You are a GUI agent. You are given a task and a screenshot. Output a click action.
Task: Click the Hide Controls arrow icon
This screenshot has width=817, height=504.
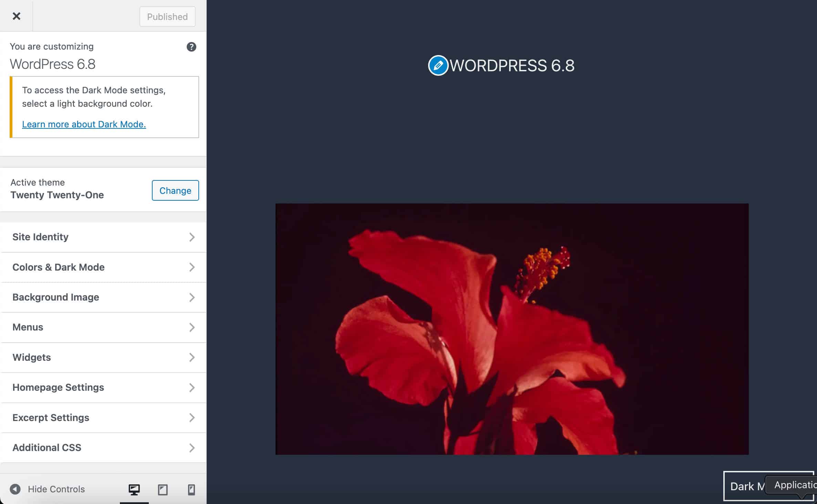pyautogui.click(x=15, y=489)
